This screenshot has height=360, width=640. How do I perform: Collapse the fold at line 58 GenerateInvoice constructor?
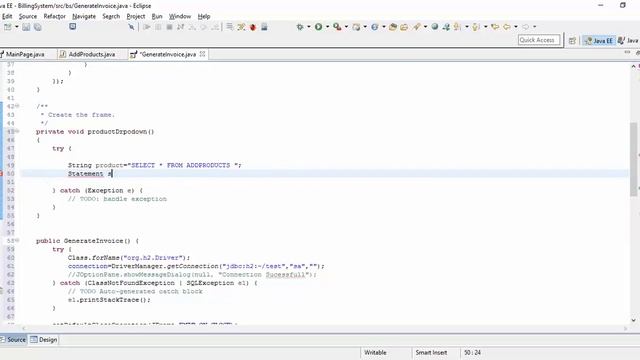click(17, 240)
